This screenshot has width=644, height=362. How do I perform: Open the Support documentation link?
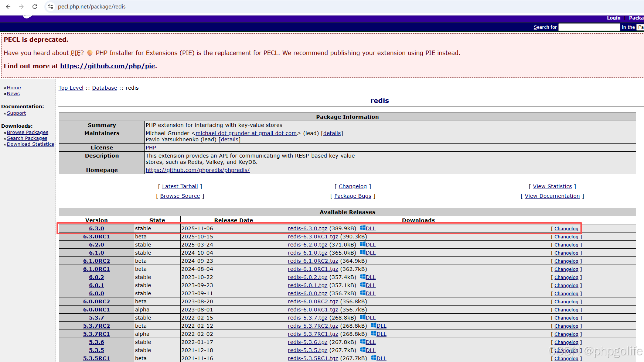(16, 113)
